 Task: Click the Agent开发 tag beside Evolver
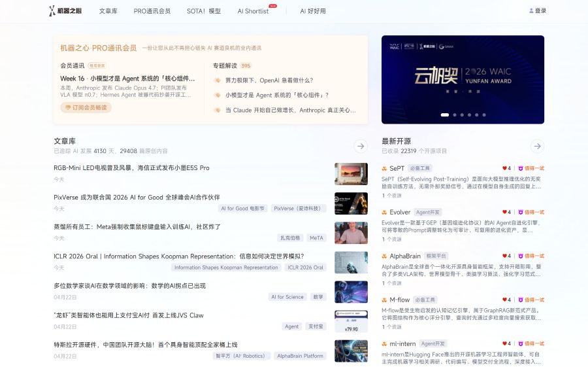tap(428, 212)
